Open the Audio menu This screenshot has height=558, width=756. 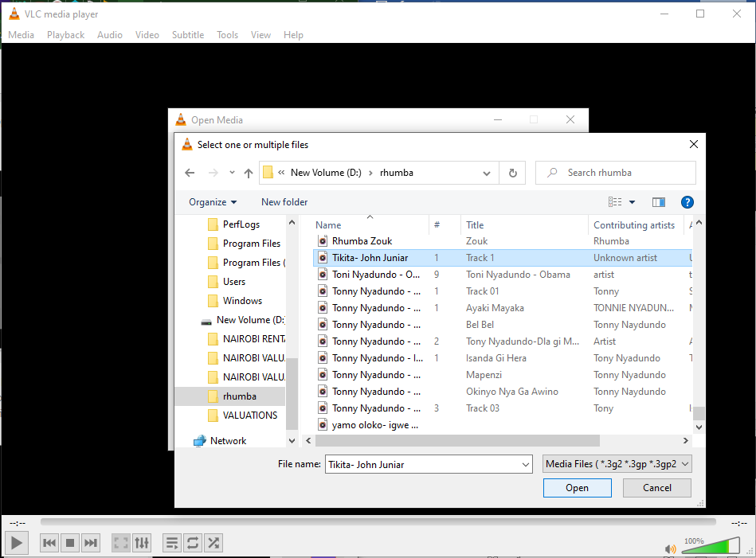click(x=110, y=35)
